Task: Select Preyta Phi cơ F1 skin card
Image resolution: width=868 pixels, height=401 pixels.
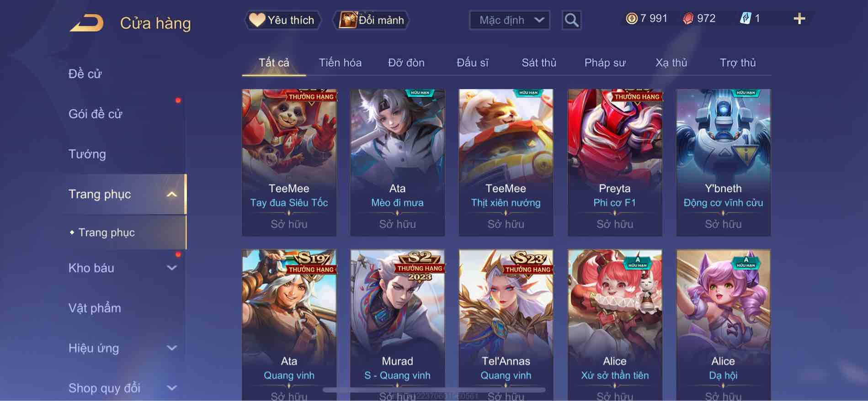Action: point(614,163)
